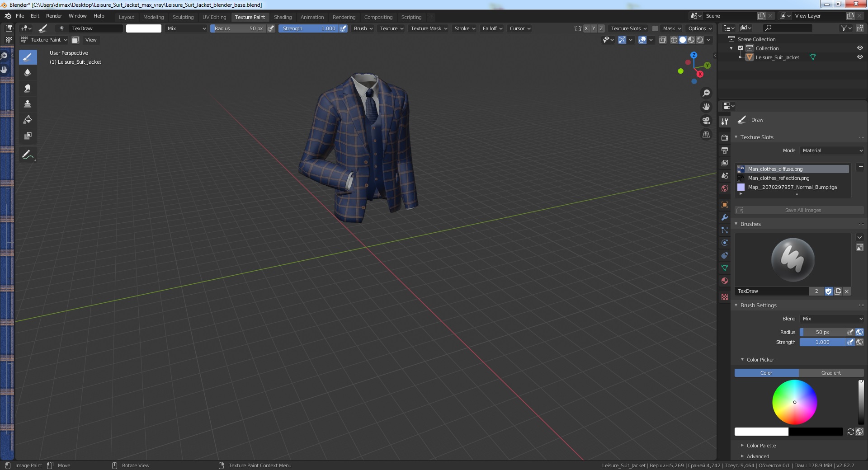Screen dimensions: 868x470
Task: Open the Material properties tab
Action: coord(725,281)
